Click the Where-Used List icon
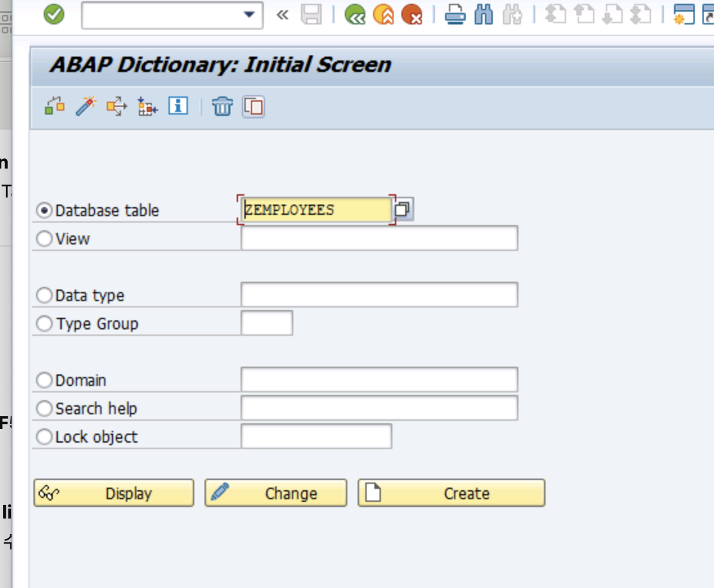Screen dimensions: 714x588 (116, 107)
